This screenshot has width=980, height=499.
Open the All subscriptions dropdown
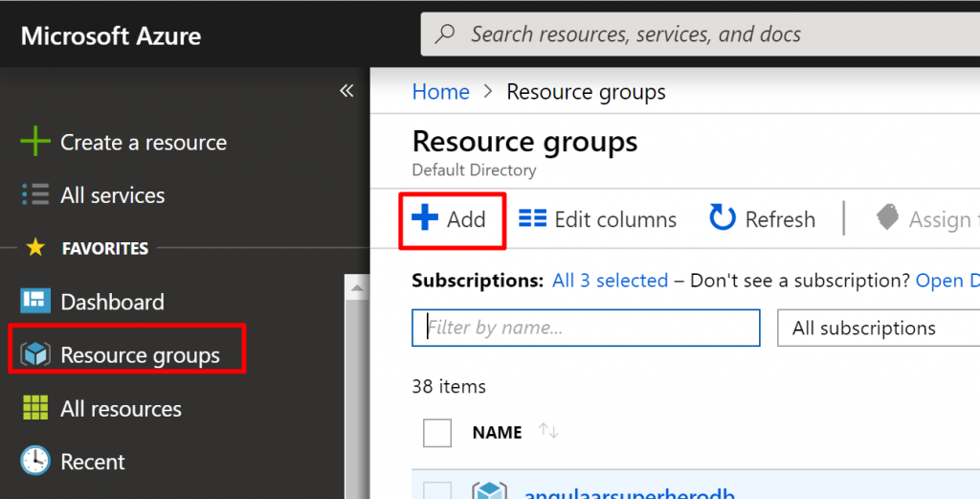[876, 328]
